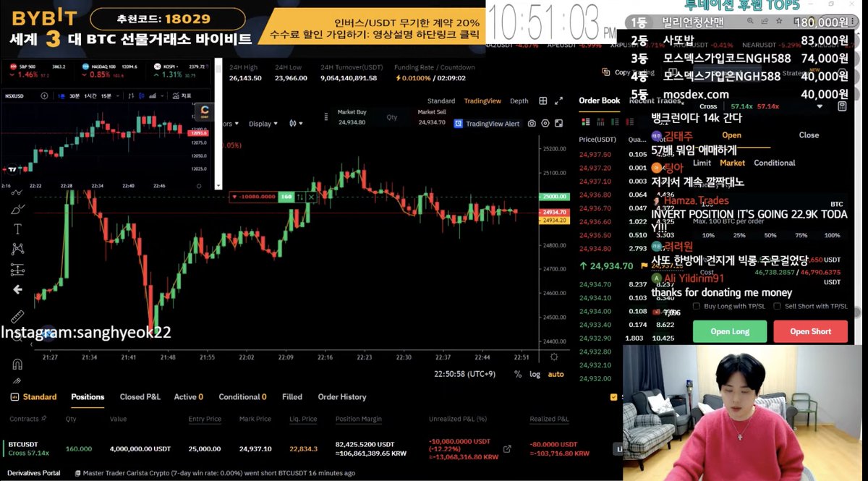868x481 pixels.
Task: Open chart settings next to camera icon
Action: click(545, 124)
